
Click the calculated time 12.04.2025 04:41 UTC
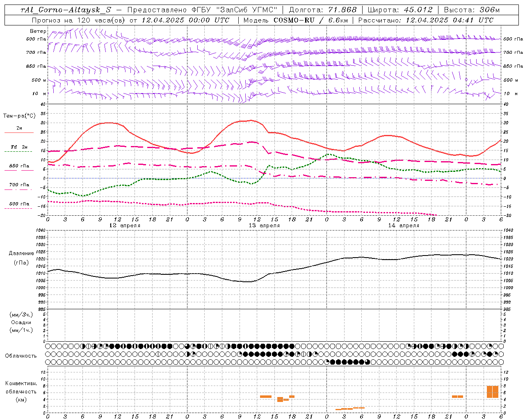(x=450, y=20)
